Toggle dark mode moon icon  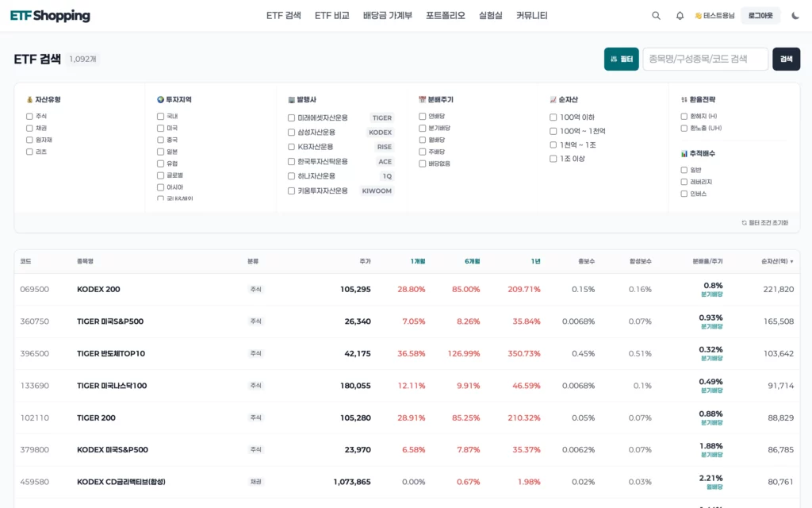point(795,16)
